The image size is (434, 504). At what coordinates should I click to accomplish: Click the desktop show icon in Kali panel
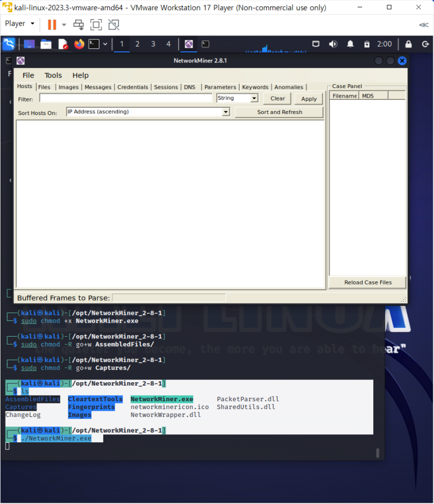29,44
